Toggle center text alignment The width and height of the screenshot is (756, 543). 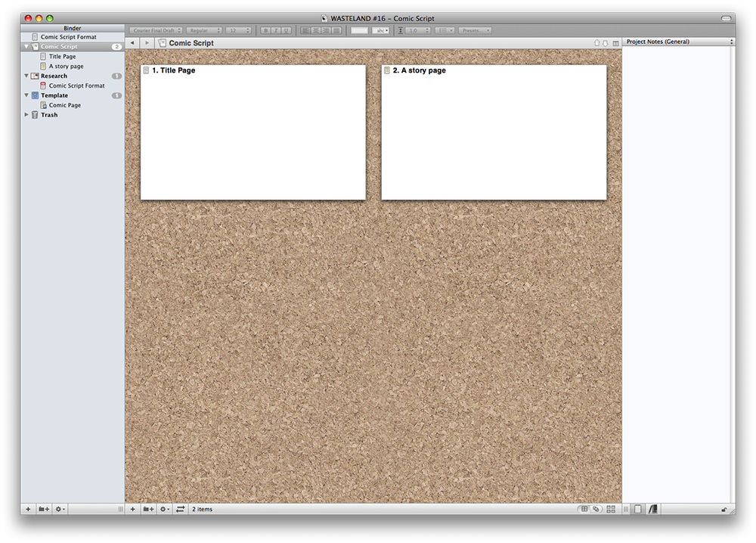pos(317,30)
